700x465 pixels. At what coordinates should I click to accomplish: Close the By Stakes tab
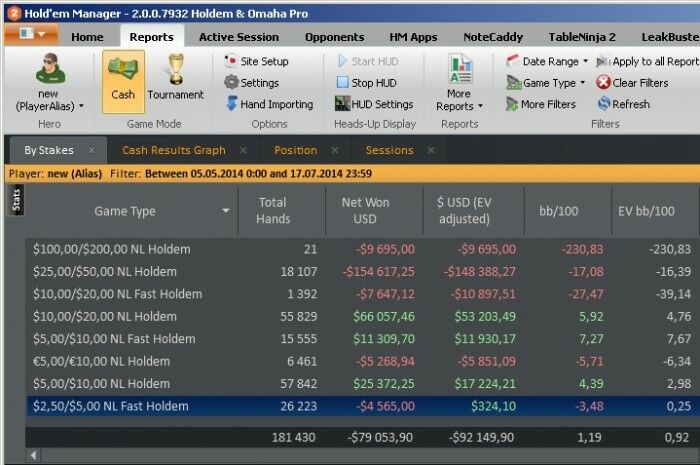coord(92,150)
